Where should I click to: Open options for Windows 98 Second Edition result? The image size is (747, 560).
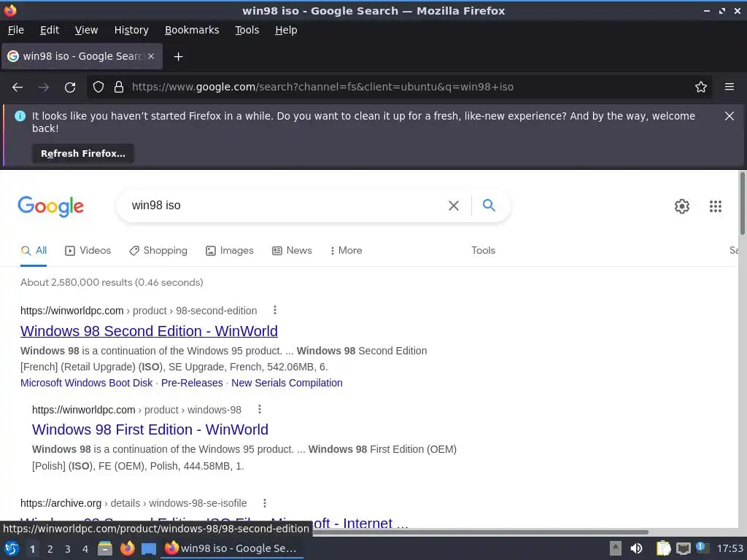click(275, 311)
